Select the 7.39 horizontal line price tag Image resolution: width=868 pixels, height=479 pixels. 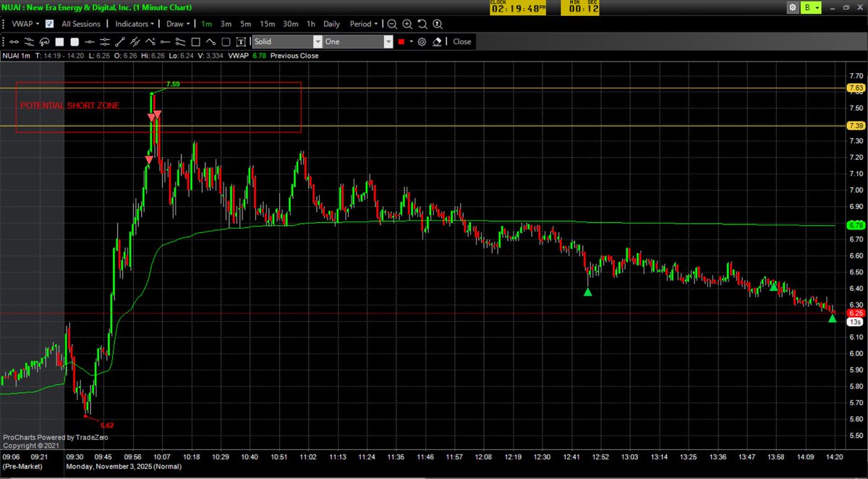854,126
